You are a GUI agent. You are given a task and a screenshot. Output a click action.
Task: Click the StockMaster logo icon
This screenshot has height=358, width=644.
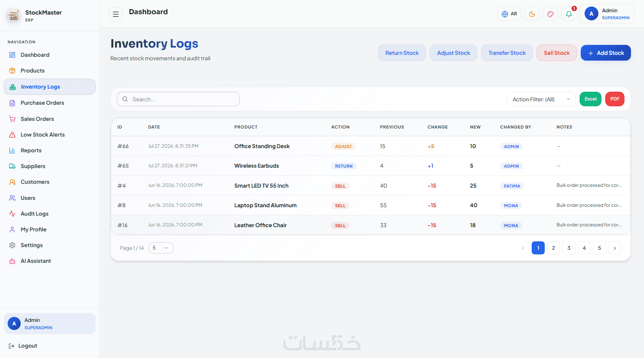coord(13,15)
